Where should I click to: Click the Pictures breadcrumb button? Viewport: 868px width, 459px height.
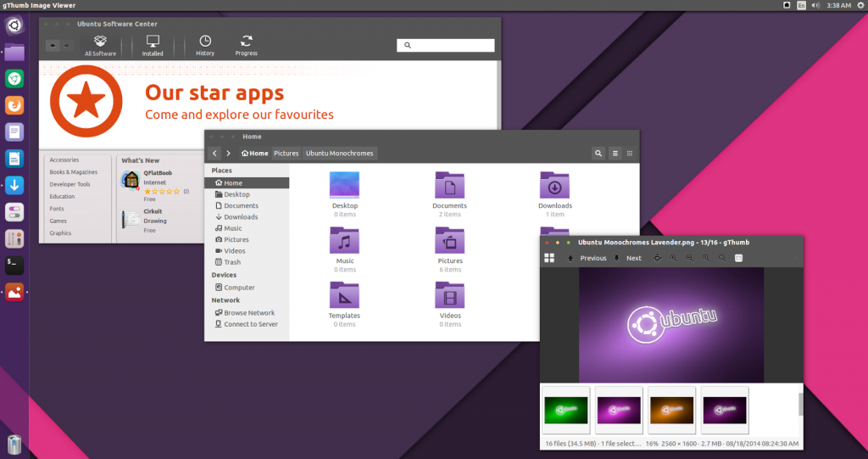tap(287, 153)
